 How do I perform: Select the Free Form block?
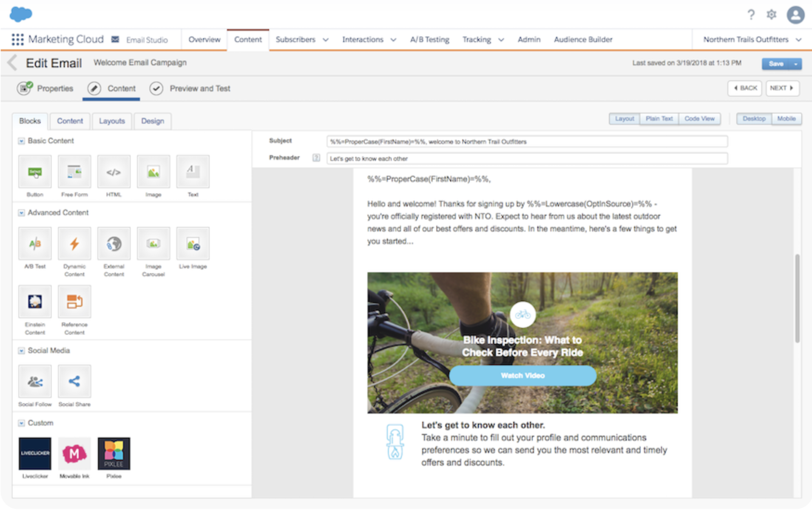click(74, 172)
